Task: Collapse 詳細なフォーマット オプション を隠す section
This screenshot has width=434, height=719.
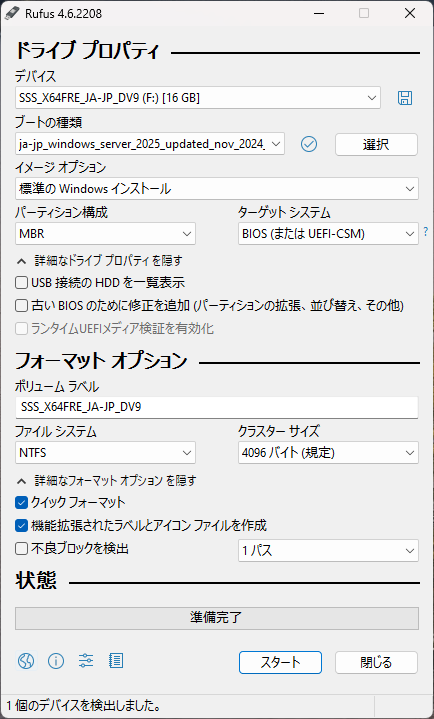Action: (x=107, y=481)
